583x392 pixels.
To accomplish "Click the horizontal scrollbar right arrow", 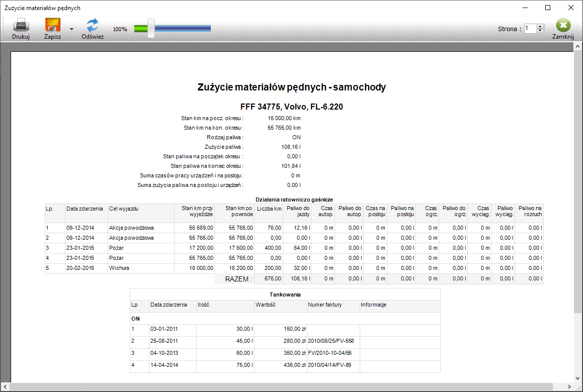I will tap(569, 387).
